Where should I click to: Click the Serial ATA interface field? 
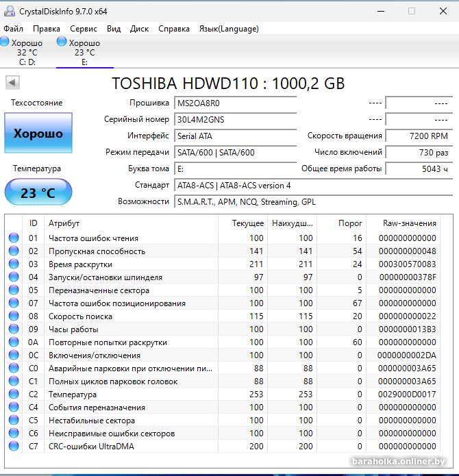coord(235,136)
